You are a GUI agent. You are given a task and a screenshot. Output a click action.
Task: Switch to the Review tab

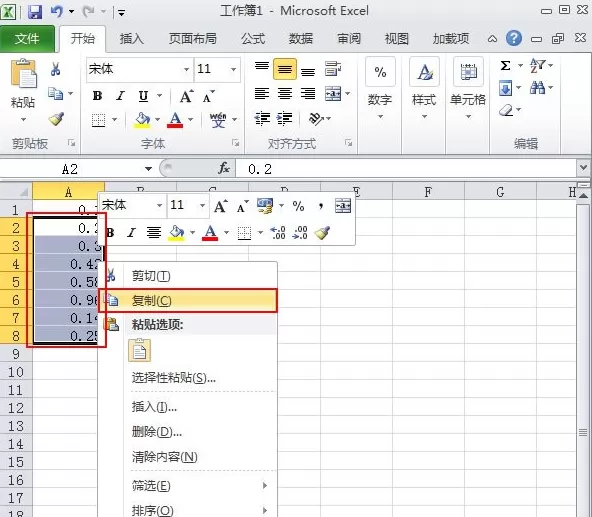click(x=349, y=39)
